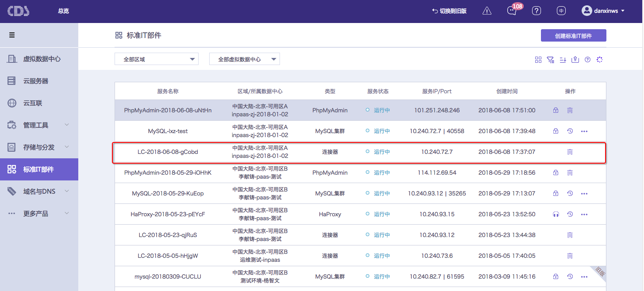Switch language with the 中 icon
The height and width of the screenshot is (291, 644).
[561, 11]
